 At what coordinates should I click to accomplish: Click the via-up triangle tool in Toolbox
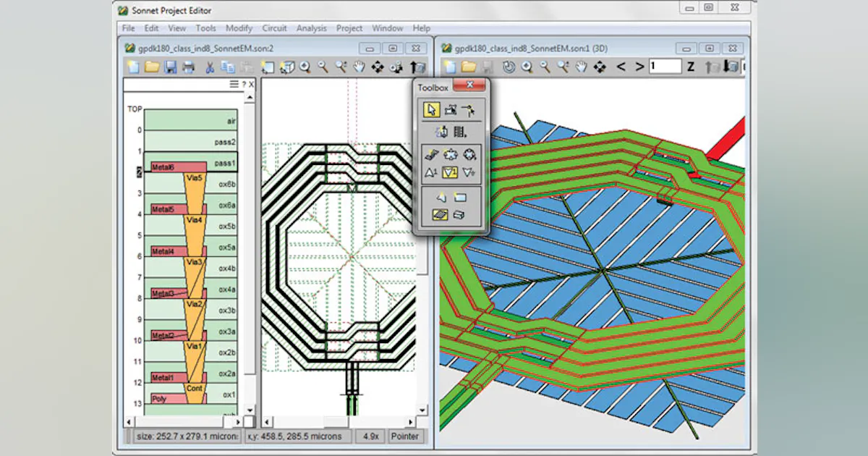tap(432, 172)
